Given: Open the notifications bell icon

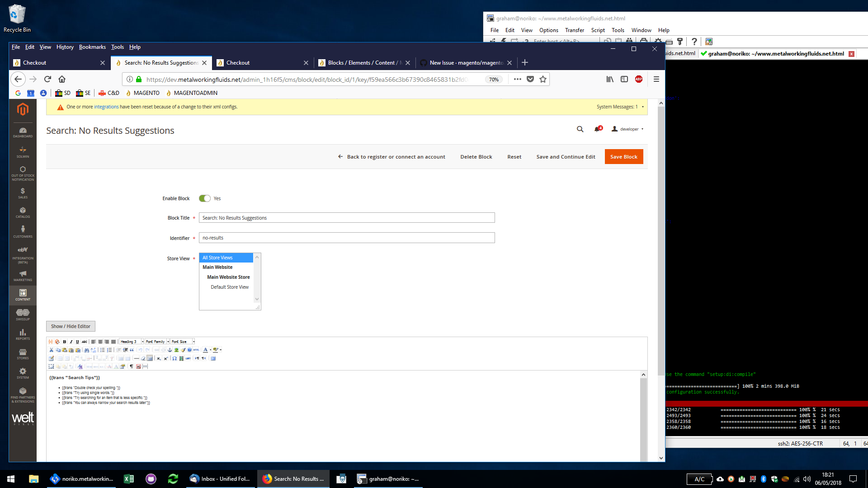Looking at the screenshot, I should (597, 129).
